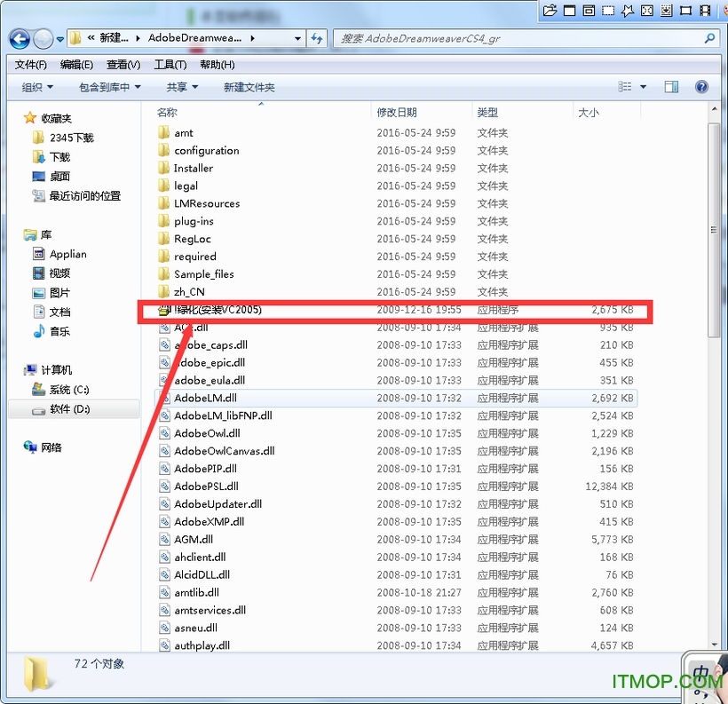Select the capture window control icon

tap(589, 11)
